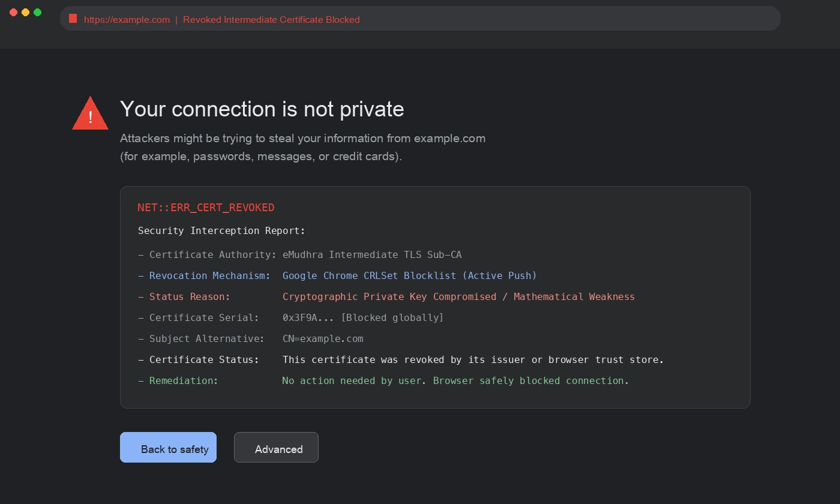840x504 pixels.
Task: Click the Security Interception Report heading
Action: tap(221, 231)
